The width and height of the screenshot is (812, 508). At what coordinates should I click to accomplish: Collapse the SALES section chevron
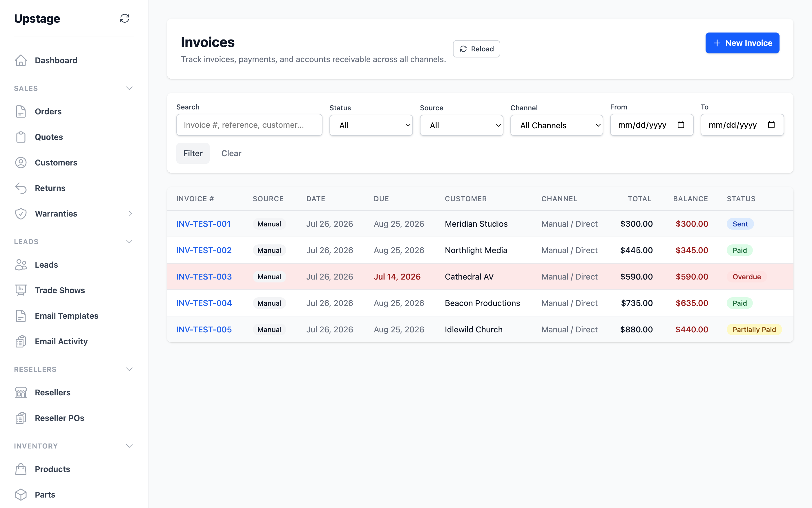tap(129, 88)
